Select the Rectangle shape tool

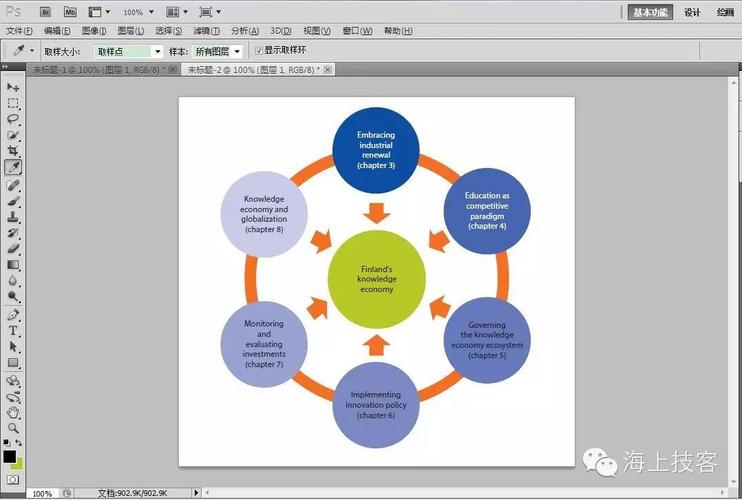[x=13, y=363]
